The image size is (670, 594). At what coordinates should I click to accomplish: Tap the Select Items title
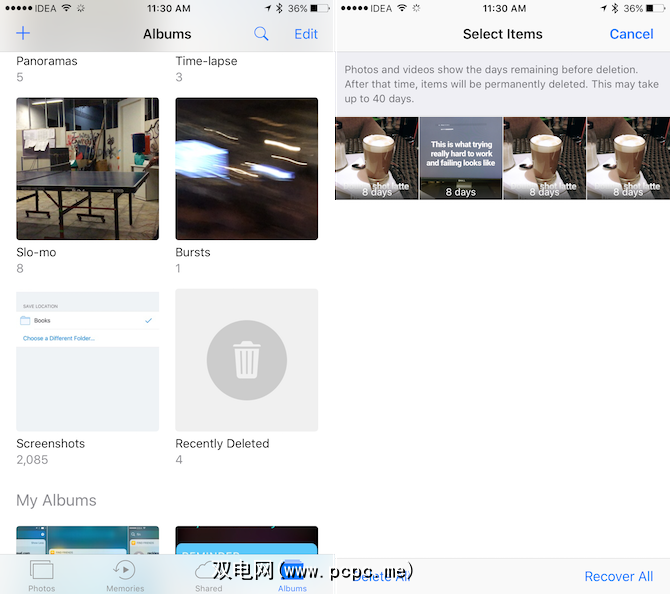click(502, 34)
